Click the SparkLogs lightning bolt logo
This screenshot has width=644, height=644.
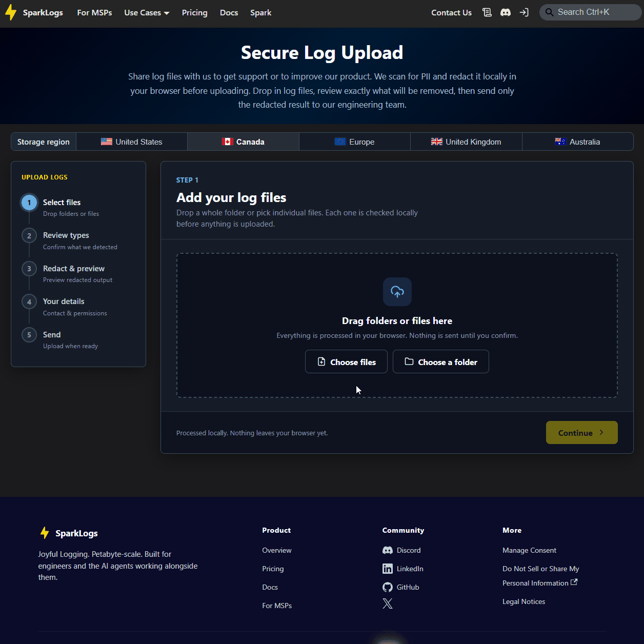[x=10, y=12]
